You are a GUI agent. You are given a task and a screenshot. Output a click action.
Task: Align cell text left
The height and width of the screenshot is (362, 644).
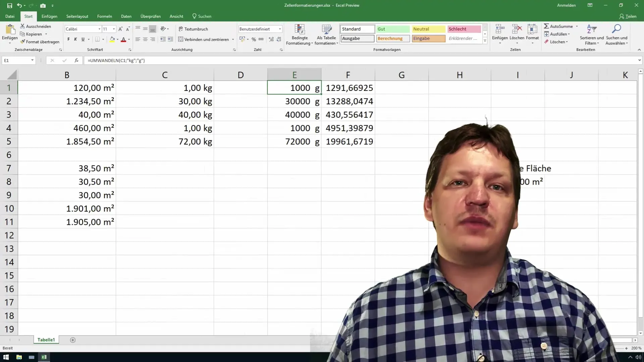(x=138, y=39)
